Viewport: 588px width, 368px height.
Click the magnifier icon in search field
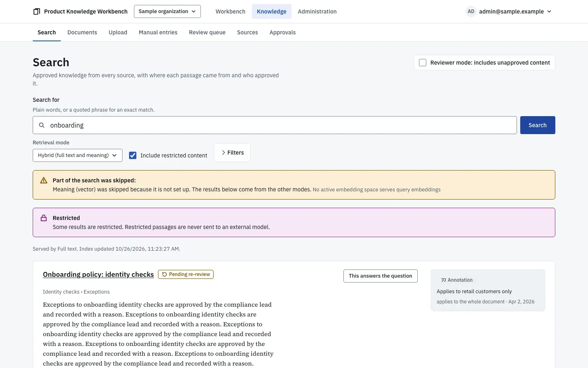42,125
